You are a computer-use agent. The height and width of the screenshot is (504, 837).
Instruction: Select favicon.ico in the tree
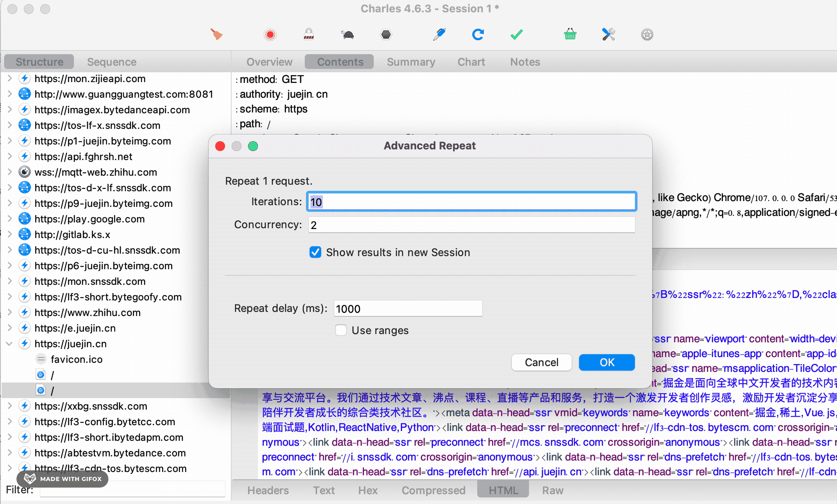[76, 359]
